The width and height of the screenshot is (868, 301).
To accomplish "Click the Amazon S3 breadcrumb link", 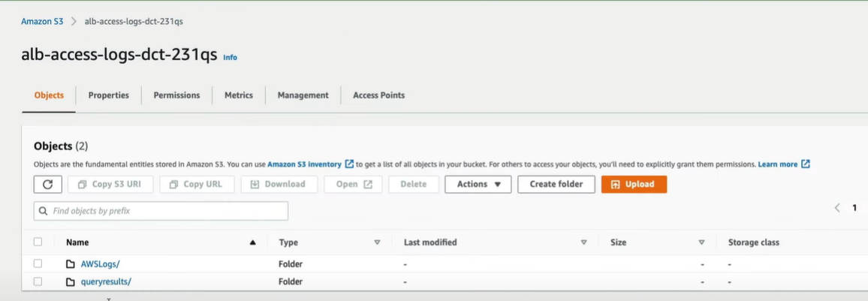I will (x=42, y=22).
